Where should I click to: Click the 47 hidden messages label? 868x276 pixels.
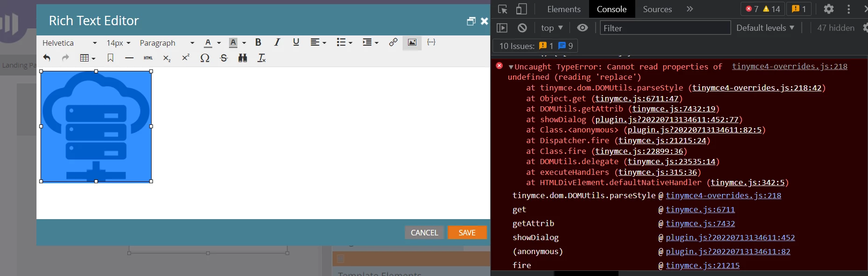tap(835, 28)
